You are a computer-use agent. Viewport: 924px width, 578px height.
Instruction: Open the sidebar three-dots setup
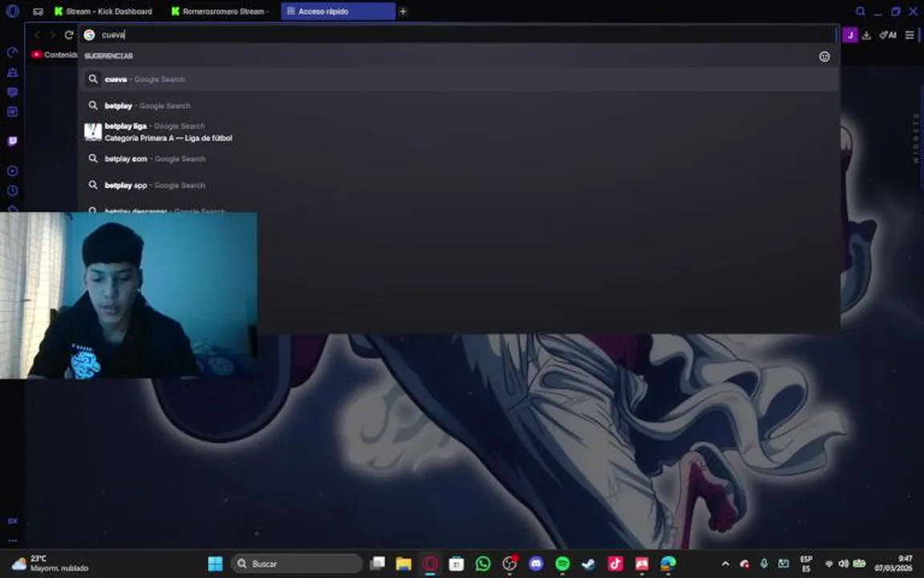12,540
